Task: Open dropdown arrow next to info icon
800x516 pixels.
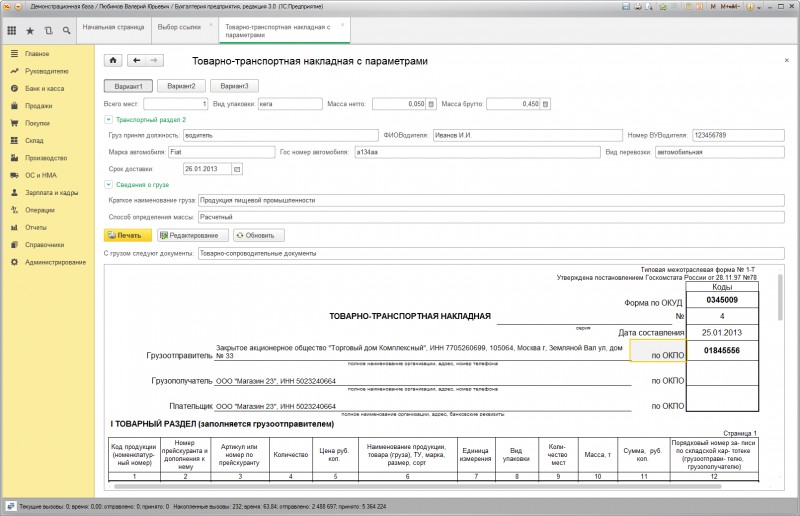Action: click(759, 7)
